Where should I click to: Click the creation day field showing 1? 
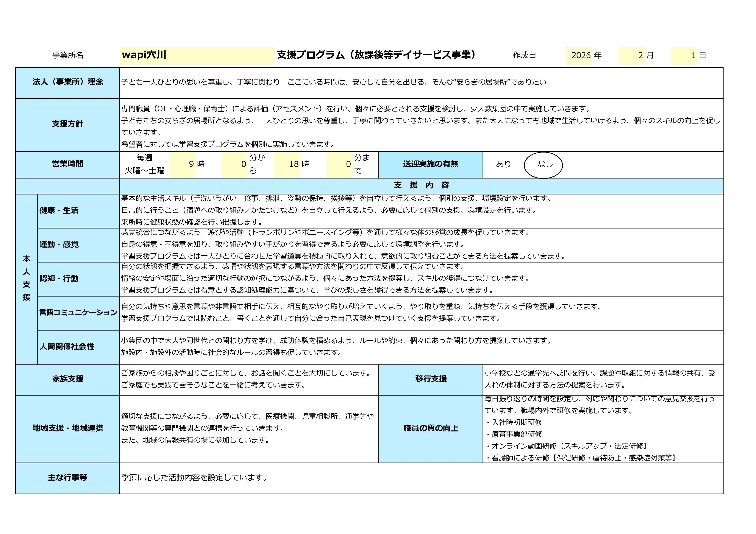(684, 56)
